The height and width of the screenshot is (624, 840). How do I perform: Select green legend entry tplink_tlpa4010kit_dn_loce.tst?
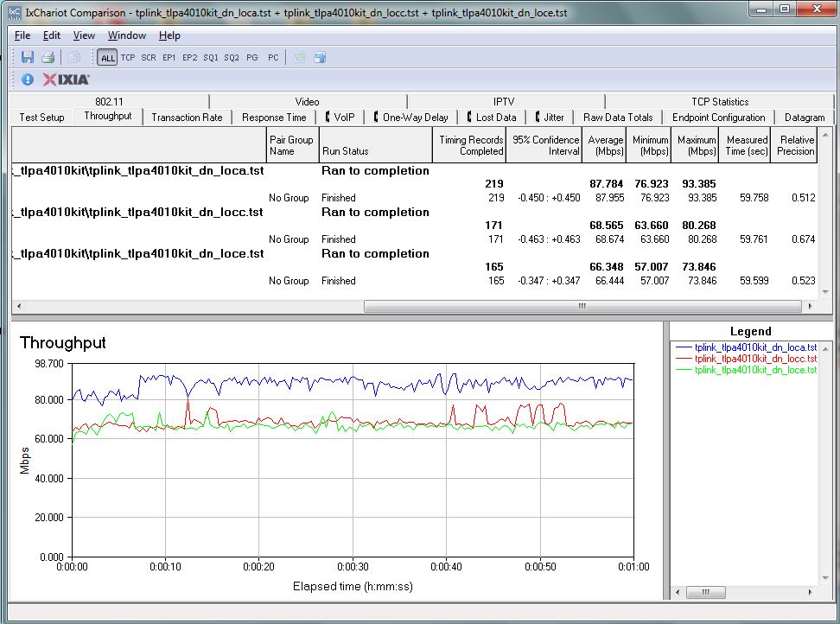(747, 370)
